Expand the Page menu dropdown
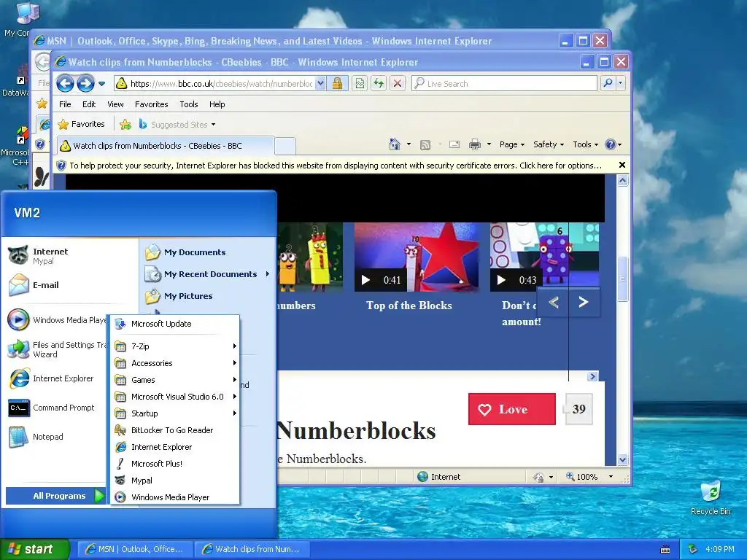This screenshot has height=560, width=747. (511, 144)
